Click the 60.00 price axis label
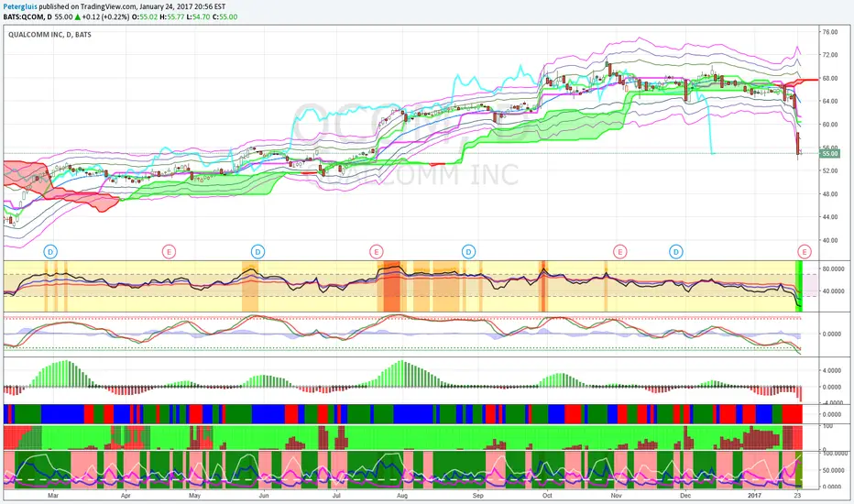854x504 pixels. (x=830, y=125)
